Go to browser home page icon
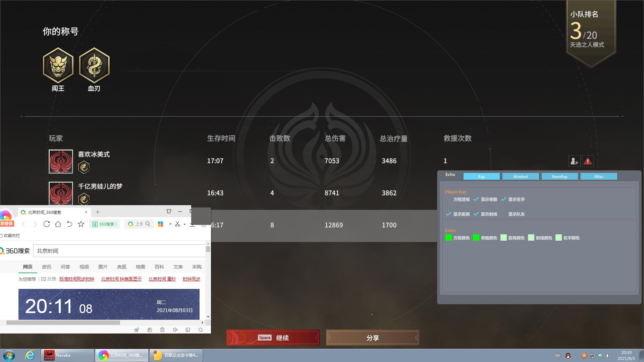Screen dimensions: 644x362 click(58, 224)
